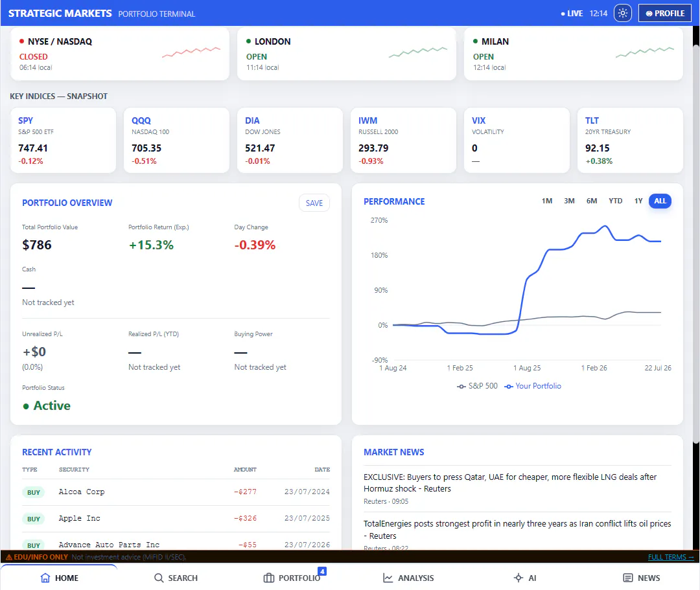Select the 1M performance range
700x590 pixels.
click(x=547, y=201)
